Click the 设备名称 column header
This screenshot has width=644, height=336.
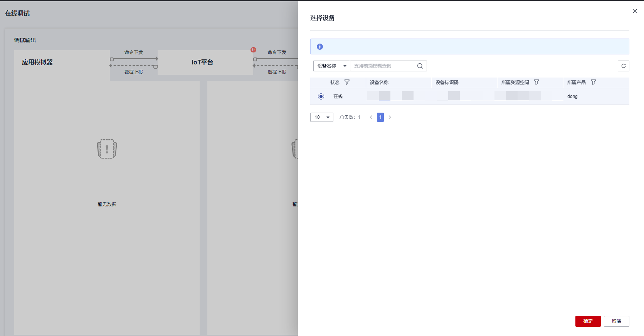click(x=379, y=83)
